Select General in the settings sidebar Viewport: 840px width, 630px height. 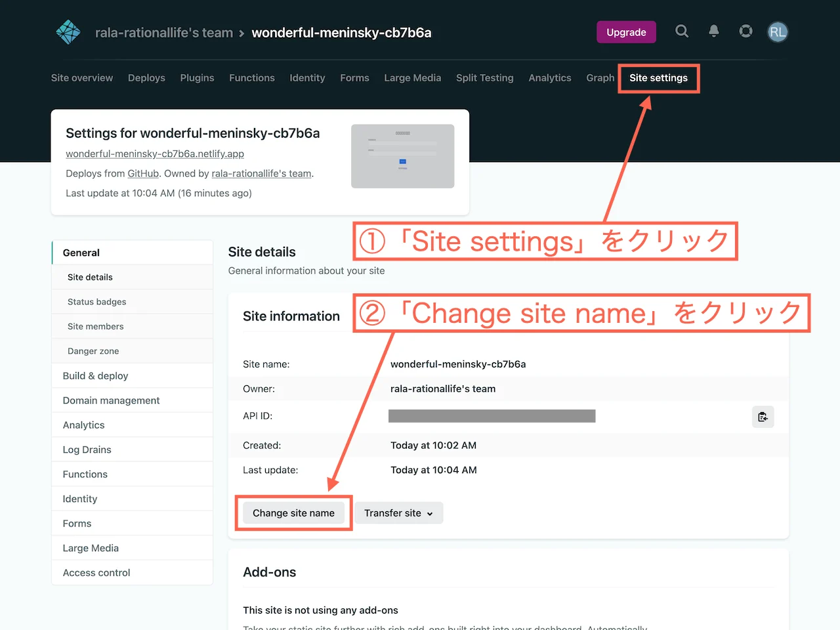[133, 253]
